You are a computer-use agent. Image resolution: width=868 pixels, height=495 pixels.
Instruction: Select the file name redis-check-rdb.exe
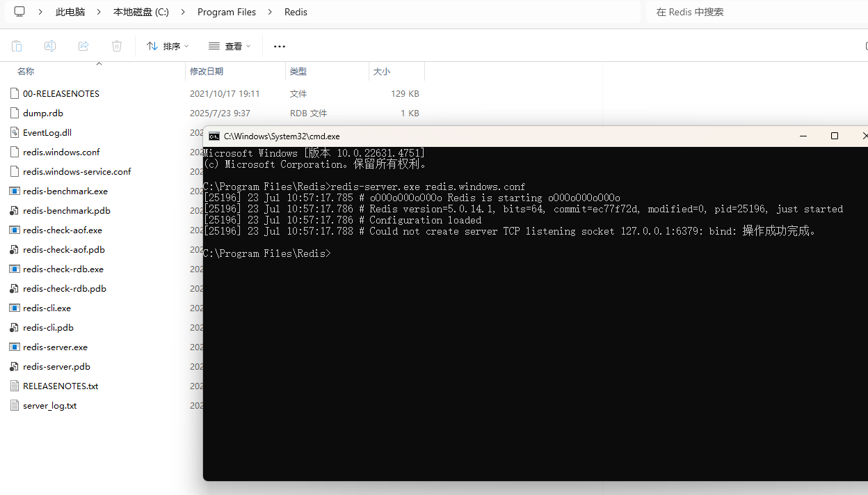[63, 269]
